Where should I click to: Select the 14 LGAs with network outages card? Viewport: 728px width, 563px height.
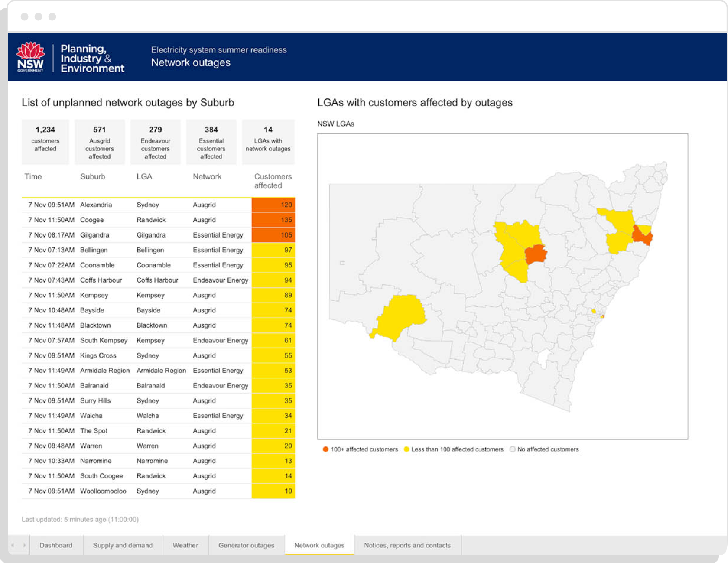coord(268,142)
